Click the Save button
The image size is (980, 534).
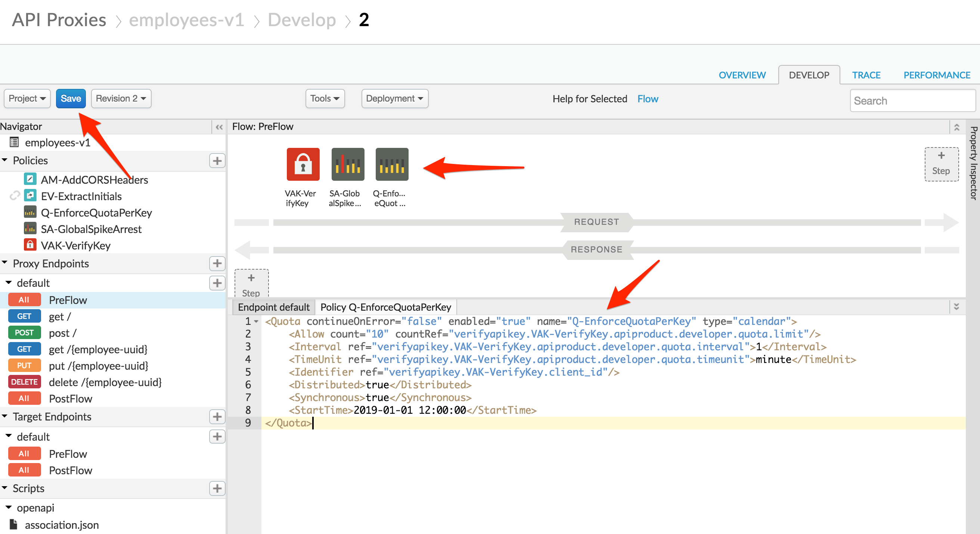[71, 99]
